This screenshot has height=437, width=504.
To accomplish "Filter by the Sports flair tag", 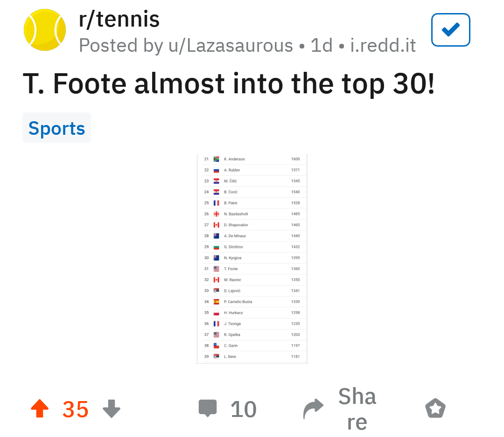I will click(x=56, y=128).
